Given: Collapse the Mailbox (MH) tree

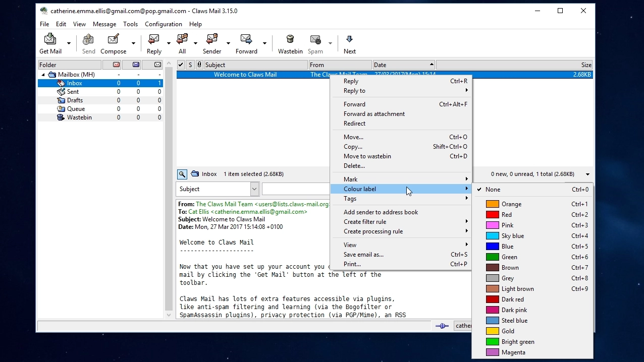Looking at the screenshot, I should [x=43, y=75].
